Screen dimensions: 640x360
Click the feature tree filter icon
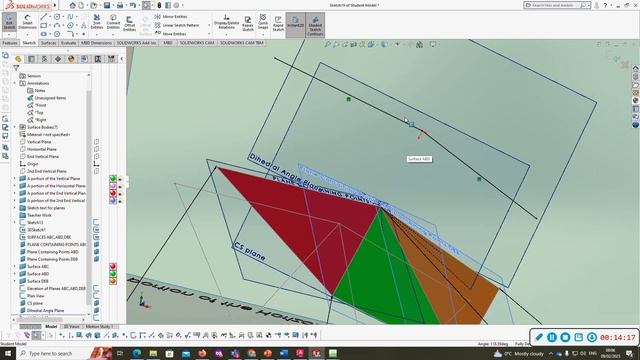(x=16, y=68)
